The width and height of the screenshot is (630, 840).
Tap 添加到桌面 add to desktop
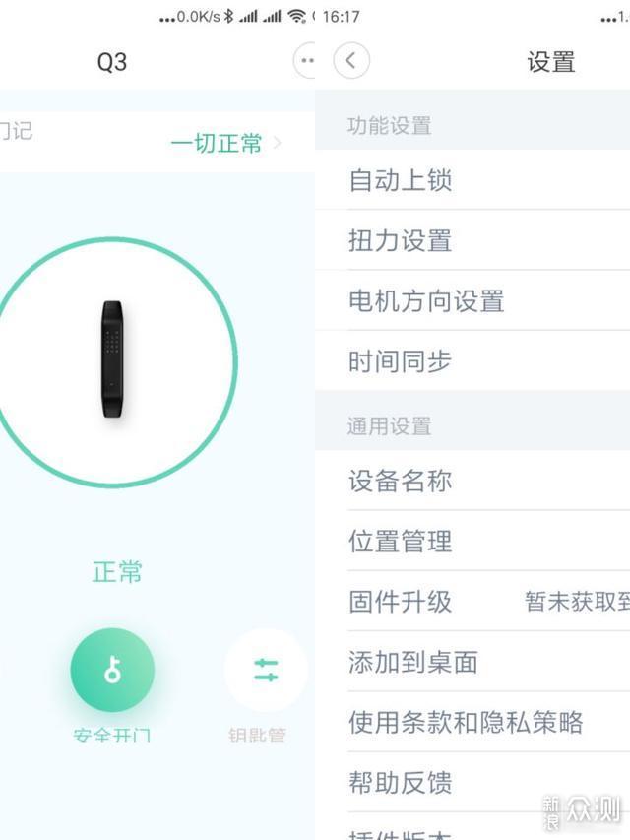472,662
